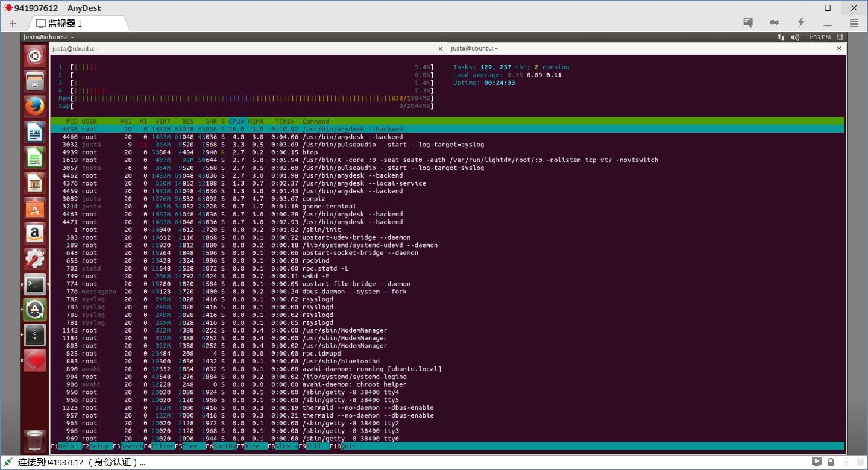Click the AnyDesk status bar monitor-play icon
Screen dimensions: 868x470
816,462
